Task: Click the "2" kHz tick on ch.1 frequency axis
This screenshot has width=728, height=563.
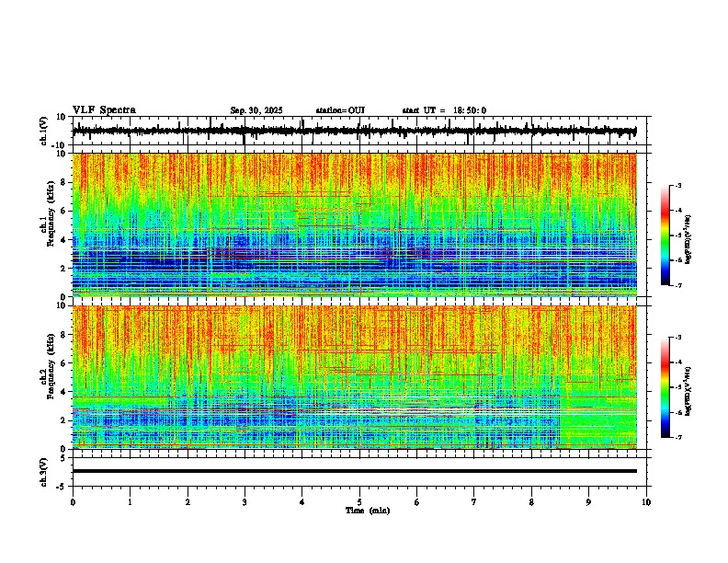Action: 64,269
